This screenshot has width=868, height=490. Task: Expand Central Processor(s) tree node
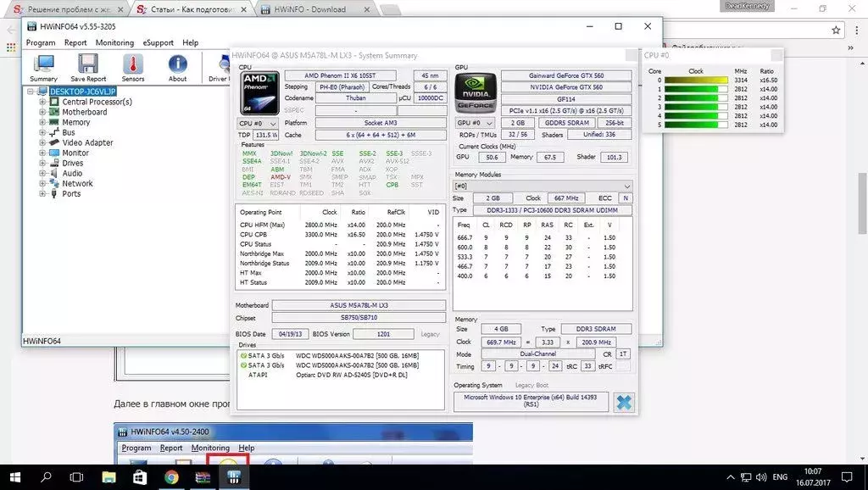(x=42, y=102)
